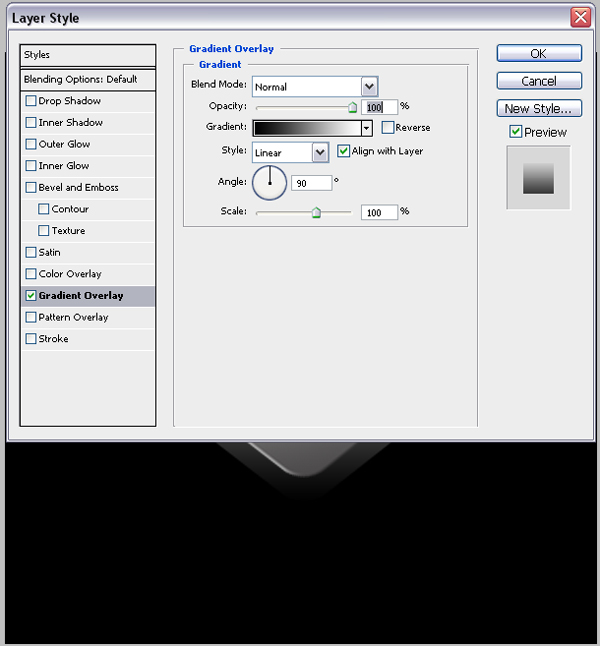600x646 pixels.
Task: Click the Linear style combo box
Action: click(x=291, y=153)
